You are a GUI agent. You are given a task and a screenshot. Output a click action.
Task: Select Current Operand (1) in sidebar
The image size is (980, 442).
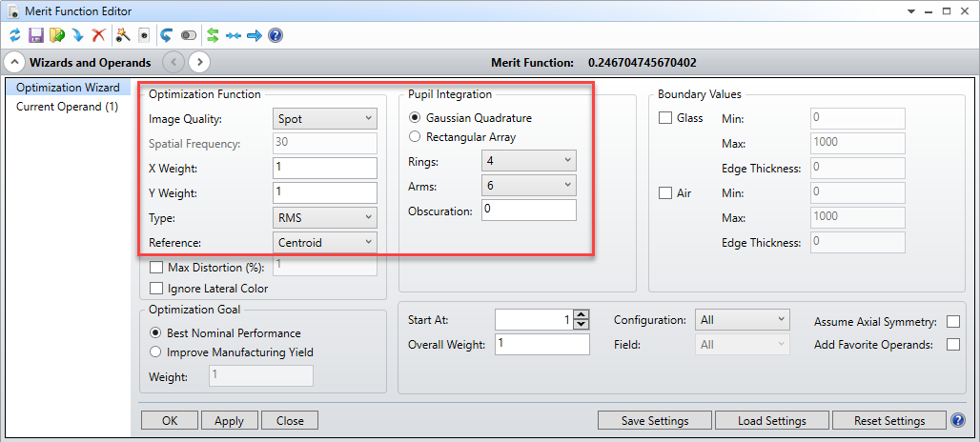tap(67, 107)
